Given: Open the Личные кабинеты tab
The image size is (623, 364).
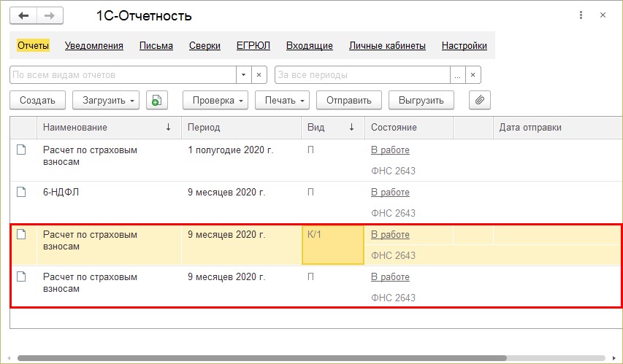Looking at the screenshot, I should (x=387, y=46).
